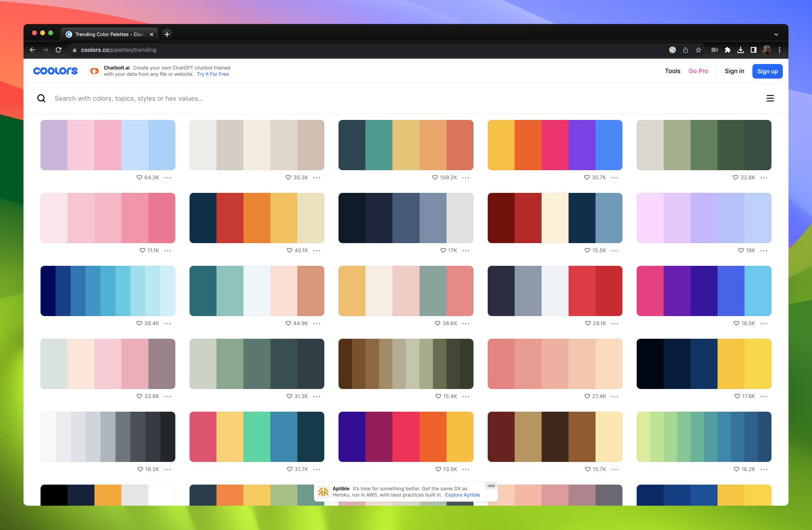Click the Chatbolt.ai speech bubble icon
This screenshot has width=812, height=530.
[x=94, y=71]
